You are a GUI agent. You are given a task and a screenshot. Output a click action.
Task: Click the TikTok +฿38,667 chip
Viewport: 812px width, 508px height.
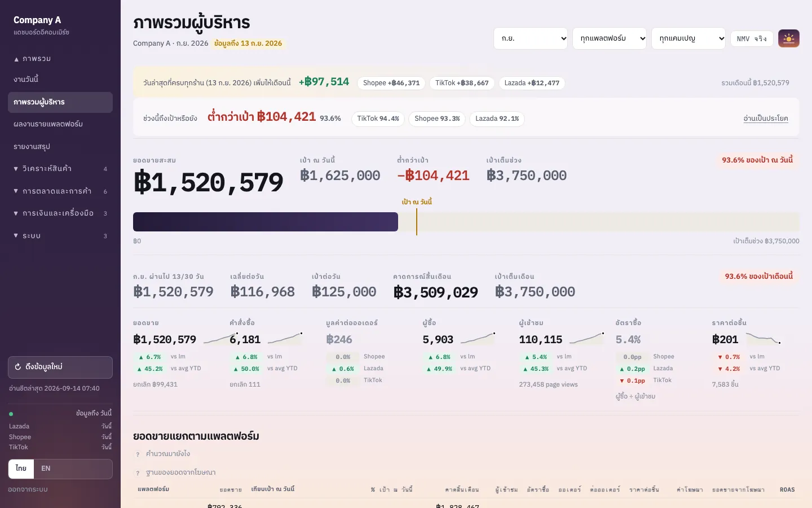[x=462, y=83]
